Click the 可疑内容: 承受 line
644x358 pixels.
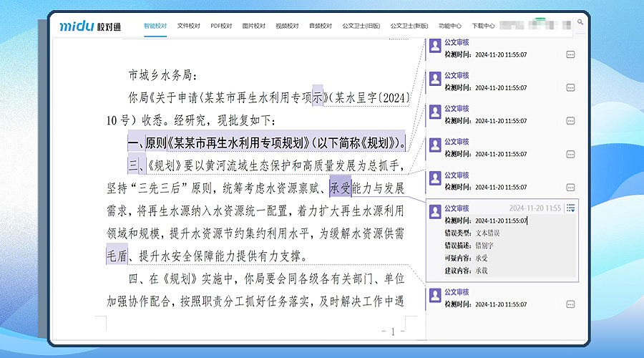(466, 258)
